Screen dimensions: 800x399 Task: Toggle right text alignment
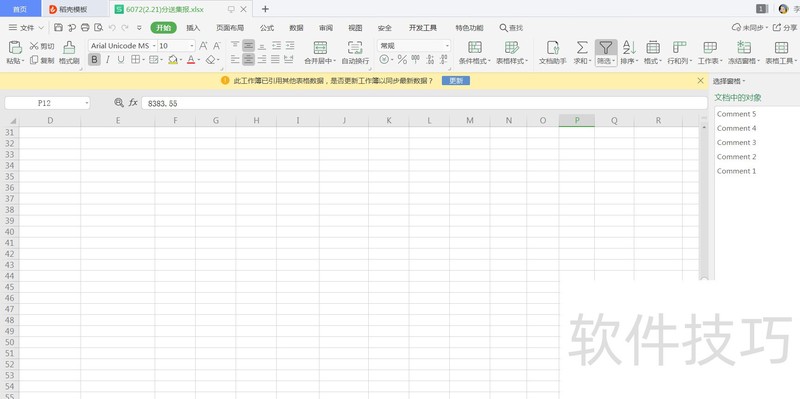coord(262,60)
